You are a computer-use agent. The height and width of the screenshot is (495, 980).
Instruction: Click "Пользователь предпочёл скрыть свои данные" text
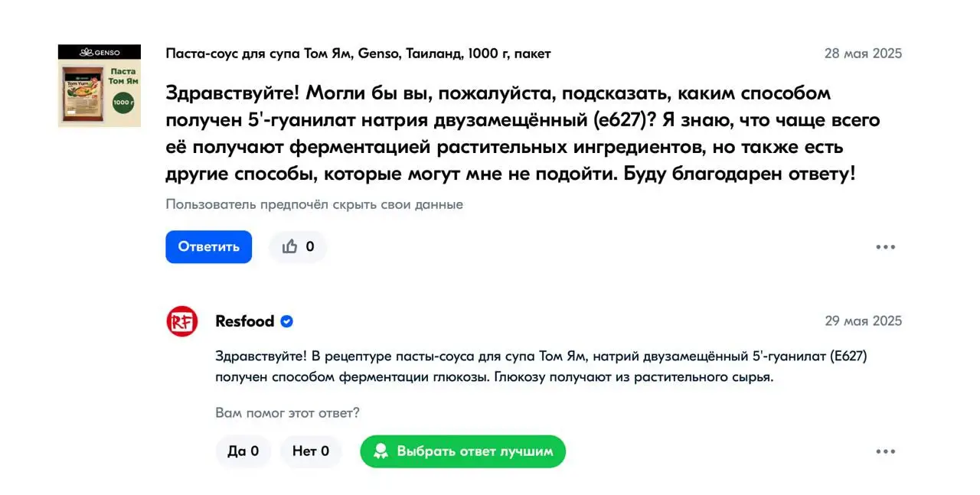tap(314, 204)
